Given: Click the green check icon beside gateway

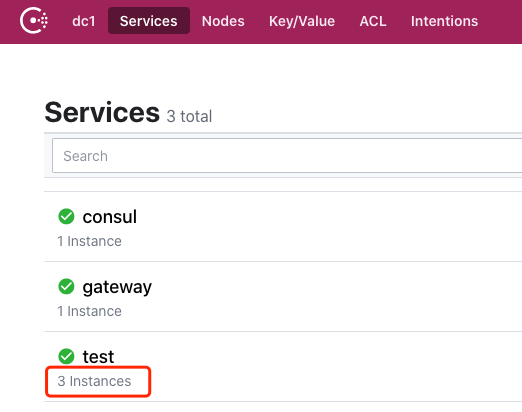Looking at the screenshot, I should click(x=66, y=286).
